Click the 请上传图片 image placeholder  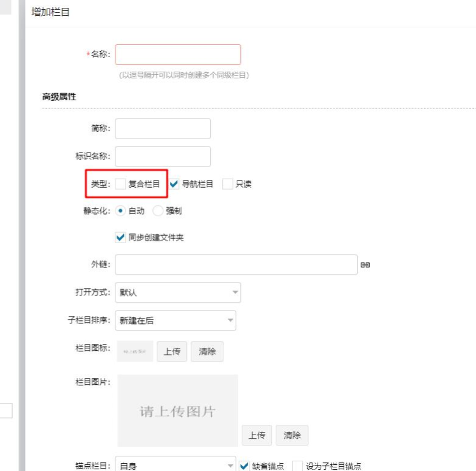tap(177, 411)
